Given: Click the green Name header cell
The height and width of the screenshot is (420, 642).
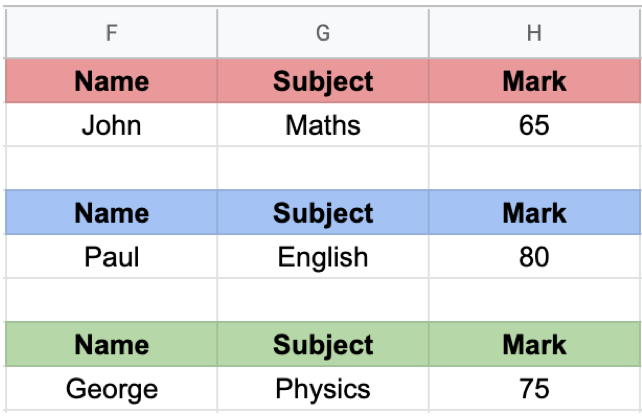Looking at the screenshot, I should coord(111,345).
